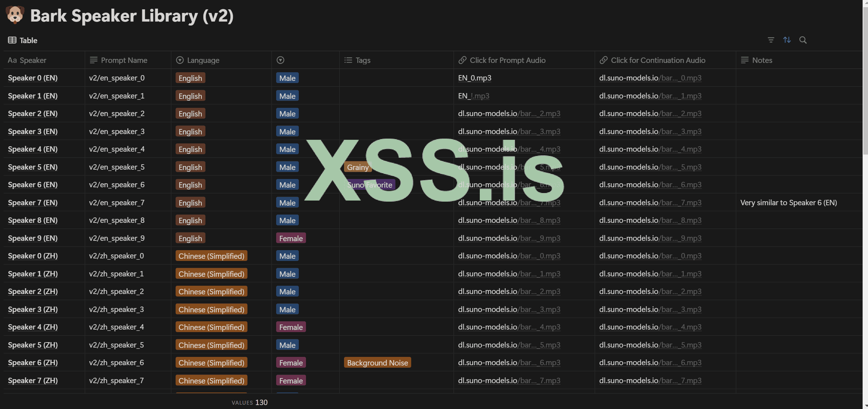Viewport: 868px width, 409px height.
Task: Click the sort arrows icon
Action: click(x=787, y=40)
